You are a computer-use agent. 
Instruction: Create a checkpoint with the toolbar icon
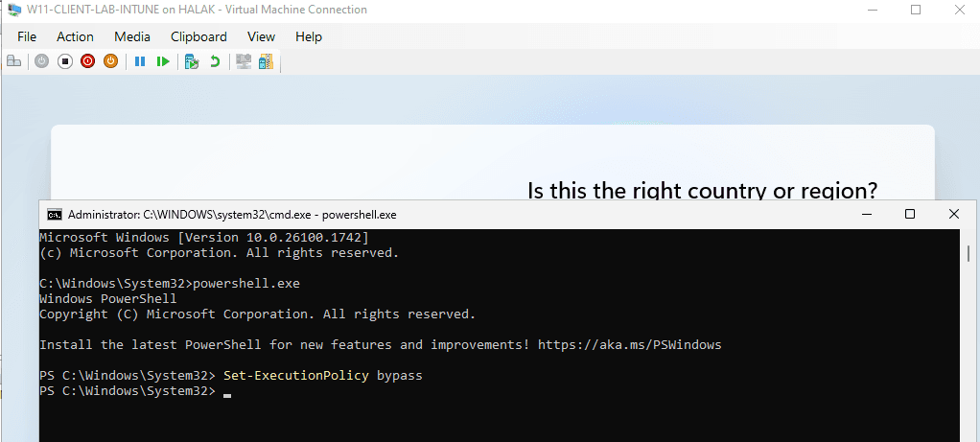click(x=192, y=61)
